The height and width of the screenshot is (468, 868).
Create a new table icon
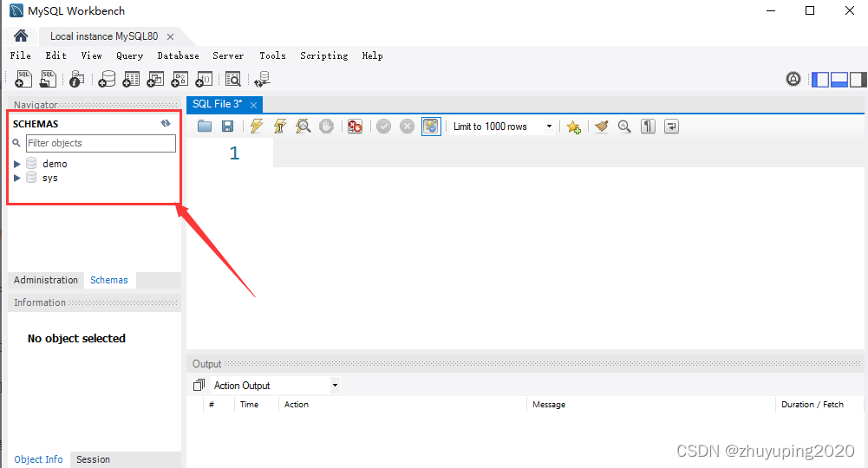pos(131,79)
